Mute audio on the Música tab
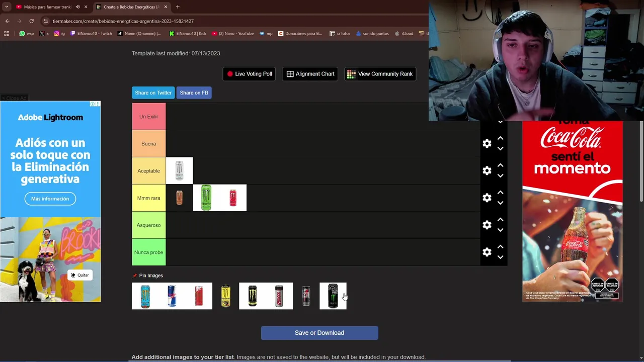The height and width of the screenshot is (362, 644). 77,7
